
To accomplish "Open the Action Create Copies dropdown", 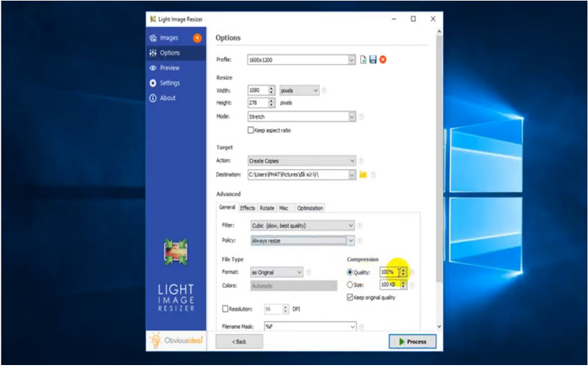I will (x=301, y=160).
